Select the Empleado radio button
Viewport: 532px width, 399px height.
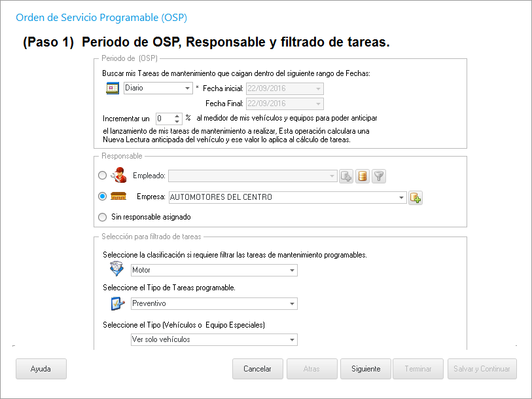tap(102, 176)
